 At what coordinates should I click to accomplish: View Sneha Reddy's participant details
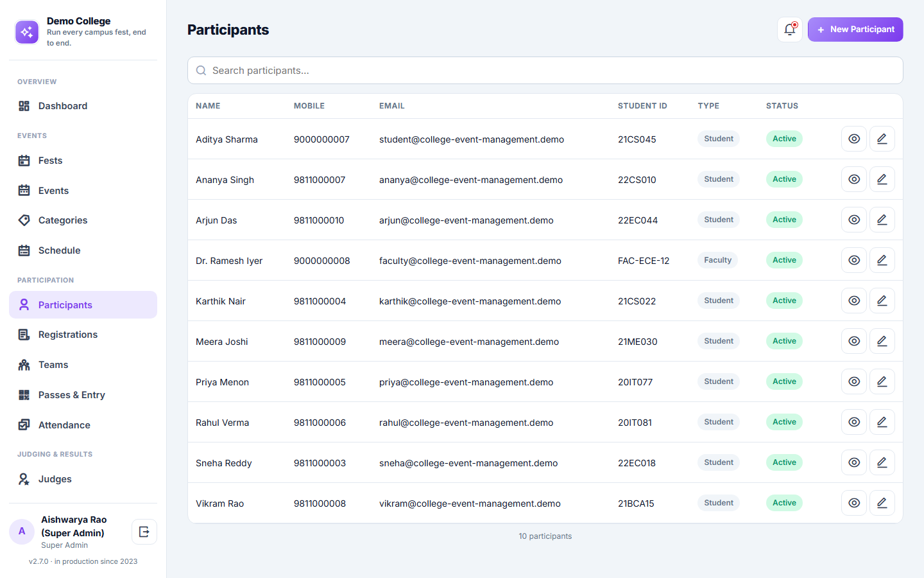coord(854,462)
